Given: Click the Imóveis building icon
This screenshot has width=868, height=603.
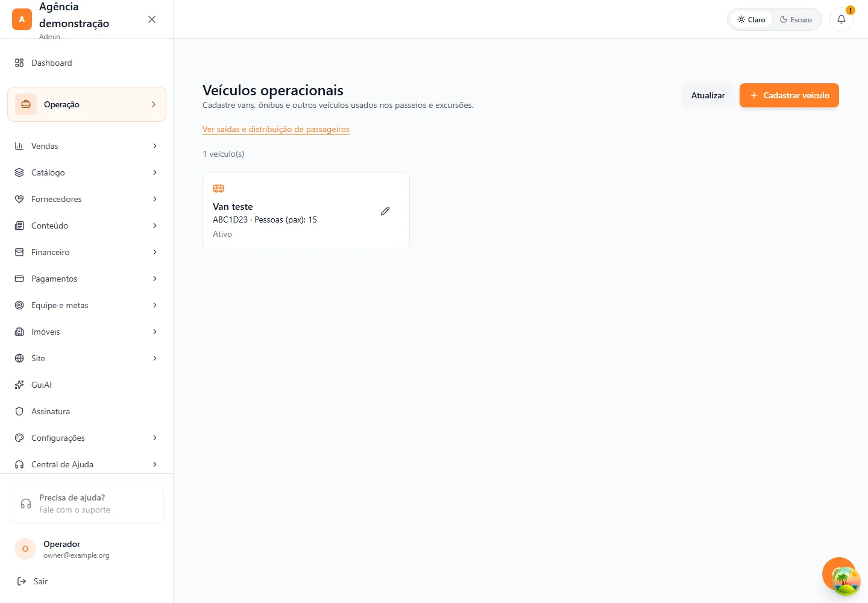Looking at the screenshot, I should 19,332.
